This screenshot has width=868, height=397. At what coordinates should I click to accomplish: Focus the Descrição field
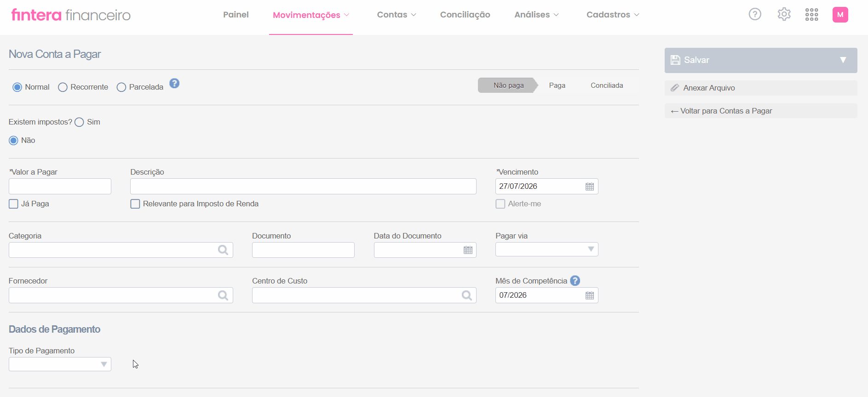[303, 187]
